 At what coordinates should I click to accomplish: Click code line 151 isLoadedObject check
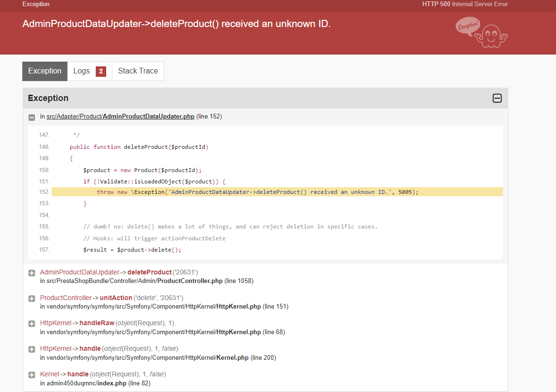pos(154,181)
